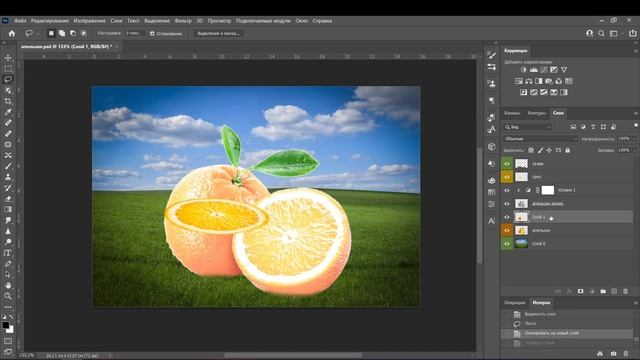
Task: Open the 3D panel cube icon
Action: 491,147
